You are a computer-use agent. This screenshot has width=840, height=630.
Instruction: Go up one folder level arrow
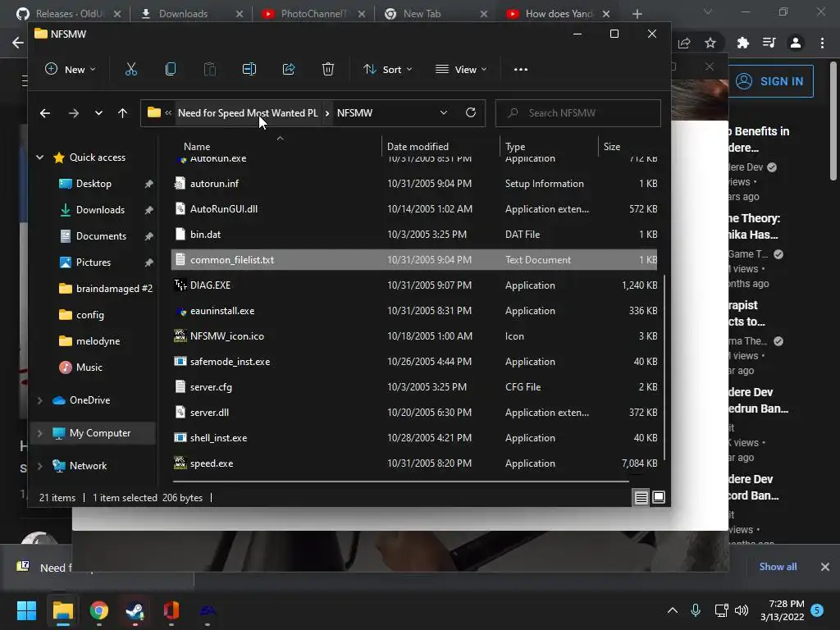click(123, 113)
